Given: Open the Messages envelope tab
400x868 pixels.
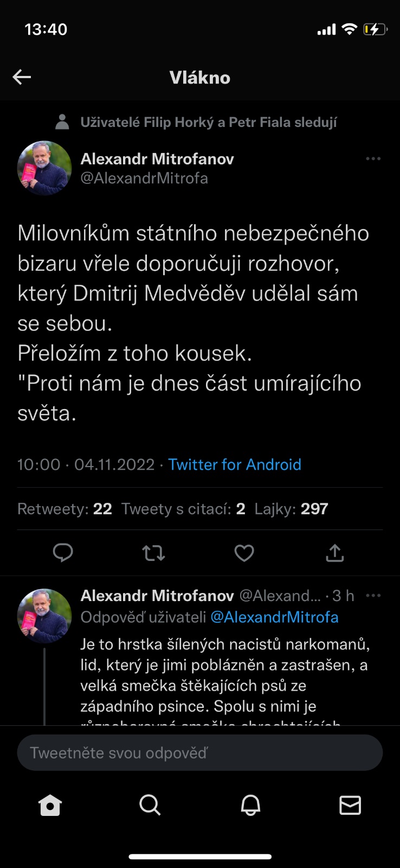Looking at the screenshot, I should [x=350, y=806].
